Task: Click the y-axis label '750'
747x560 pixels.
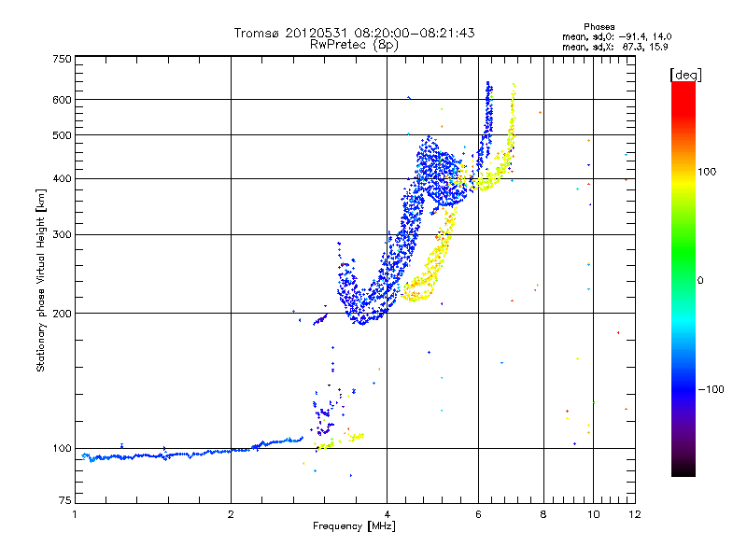Action: [62, 59]
